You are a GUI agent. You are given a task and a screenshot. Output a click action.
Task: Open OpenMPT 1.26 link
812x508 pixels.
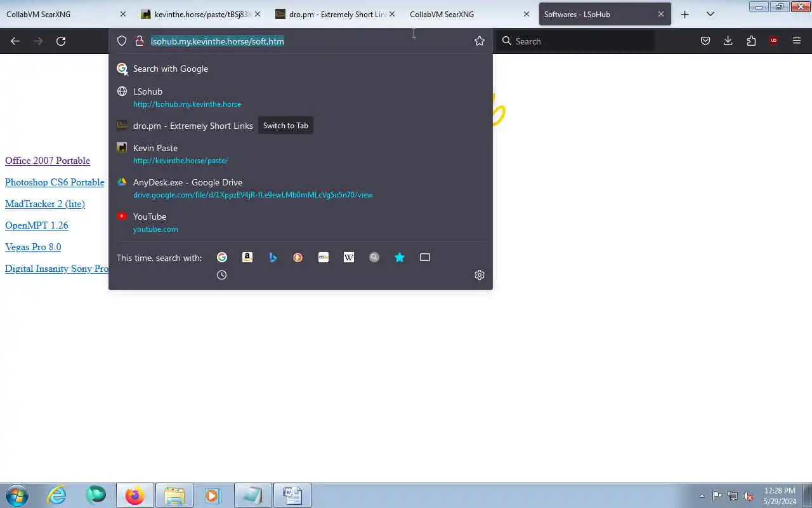click(37, 225)
